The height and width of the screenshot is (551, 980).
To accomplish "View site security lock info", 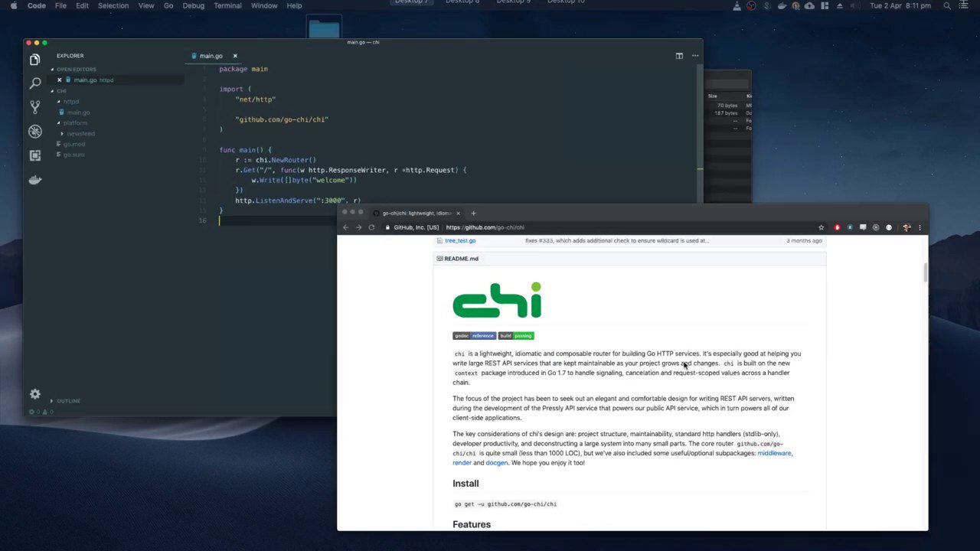I will pyautogui.click(x=387, y=227).
